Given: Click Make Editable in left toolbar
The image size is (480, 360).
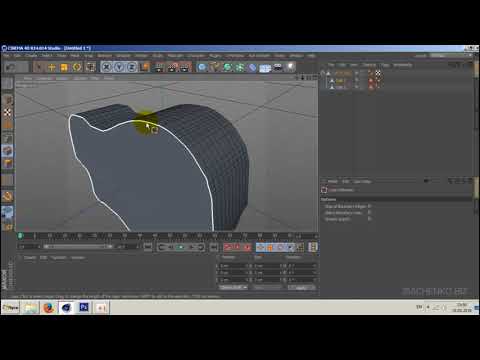Looking at the screenshot, I should [x=7, y=83].
